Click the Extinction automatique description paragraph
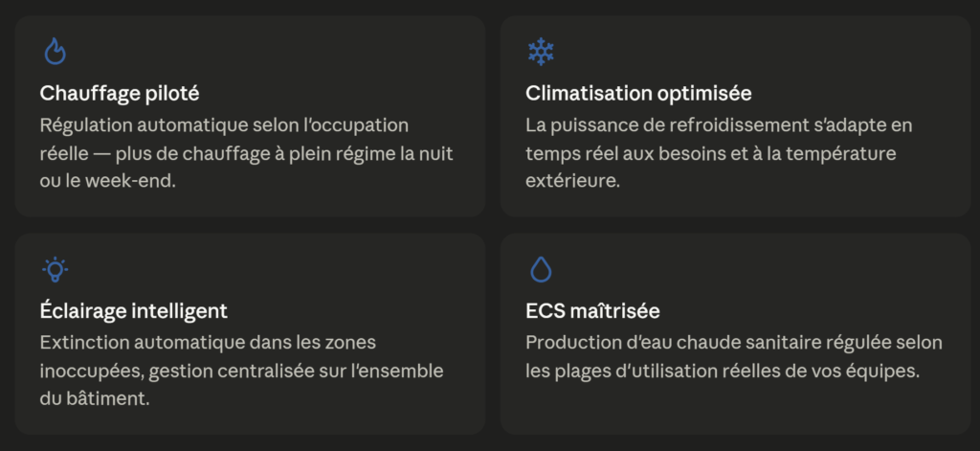 241,371
